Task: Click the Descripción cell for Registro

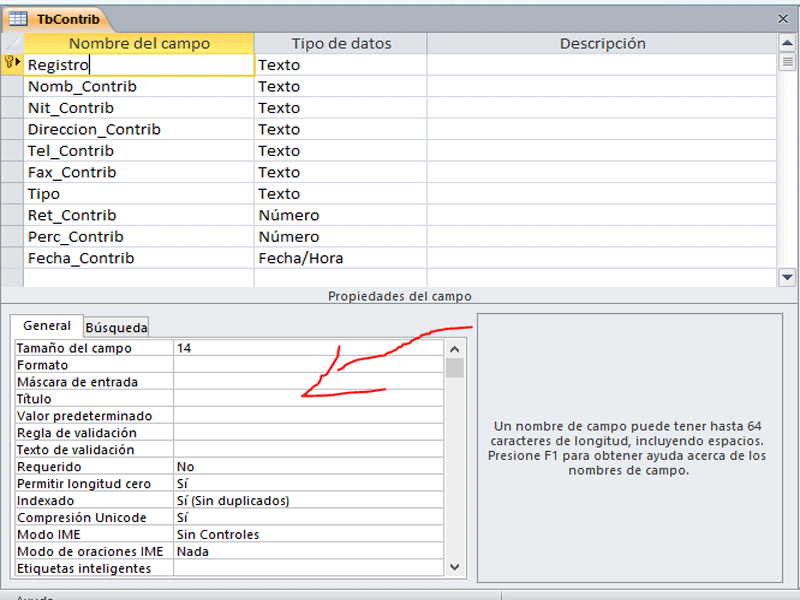Action: coord(600,64)
